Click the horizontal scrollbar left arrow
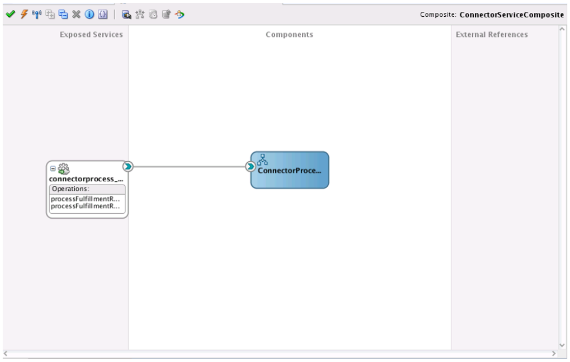The height and width of the screenshot is (362, 570). [6, 353]
